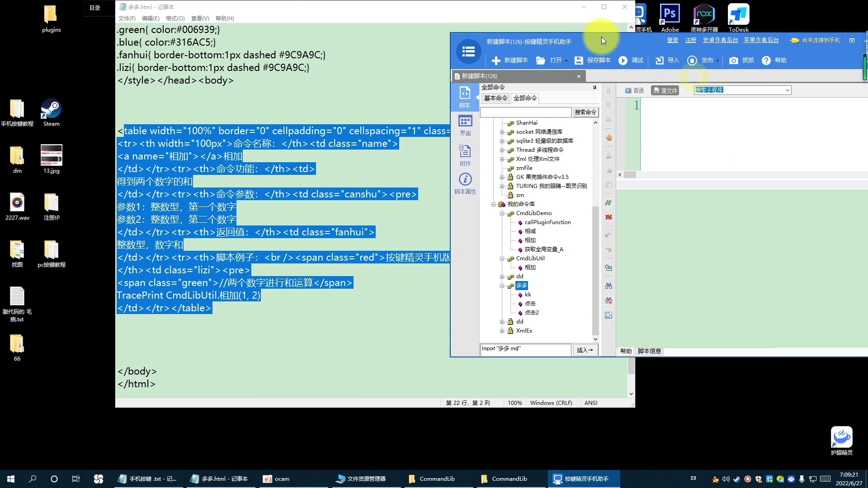The height and width of the screenshot is (488, 868).
Task: Click the 新建脚本 new script toolbar button
Action: [x=509, y=60]
